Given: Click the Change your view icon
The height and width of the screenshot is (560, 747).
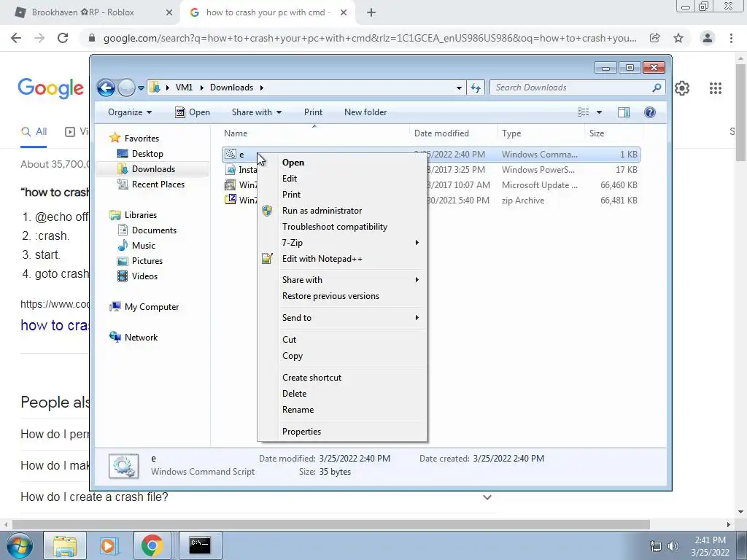Looking at the screenshot, I should click(x=583, y=112).
